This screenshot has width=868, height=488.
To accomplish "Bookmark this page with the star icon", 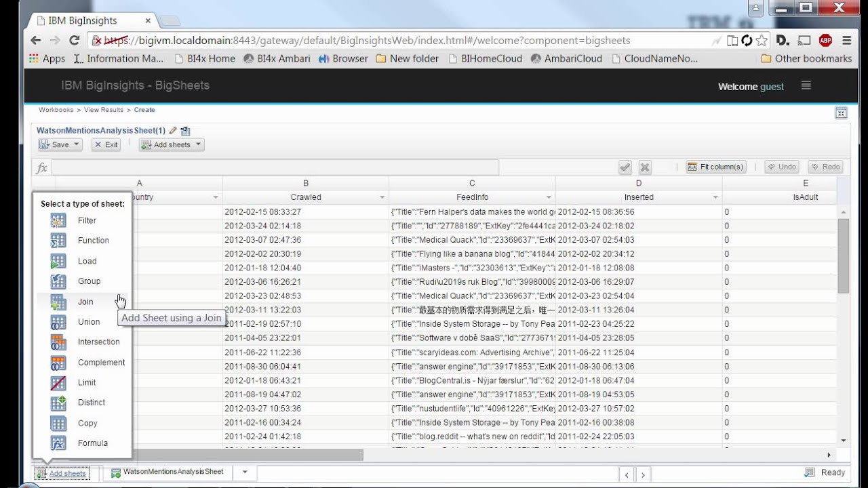I will click(x=762, y=40).
